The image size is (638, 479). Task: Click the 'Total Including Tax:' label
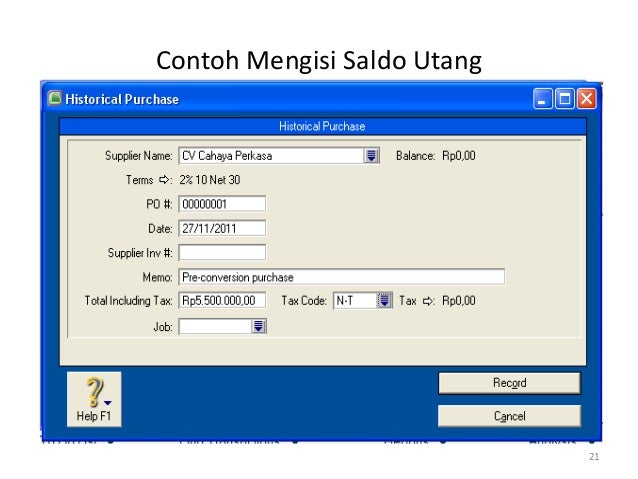128,301
